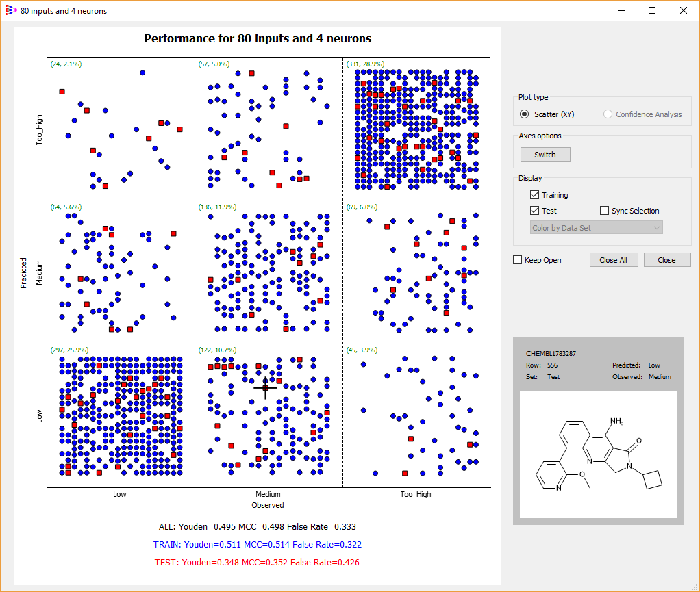Click the crosshair-marked selected data point

(265, 387)
